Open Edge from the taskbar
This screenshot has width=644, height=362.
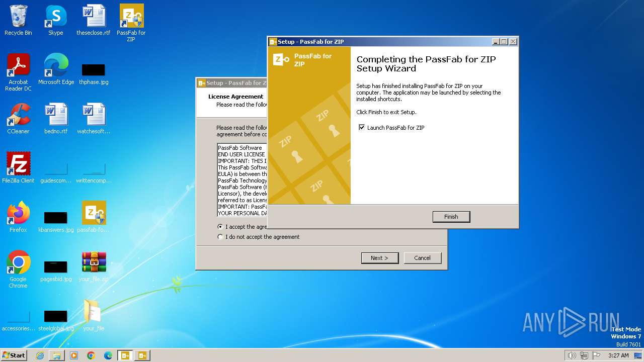[x=108, y=355]
